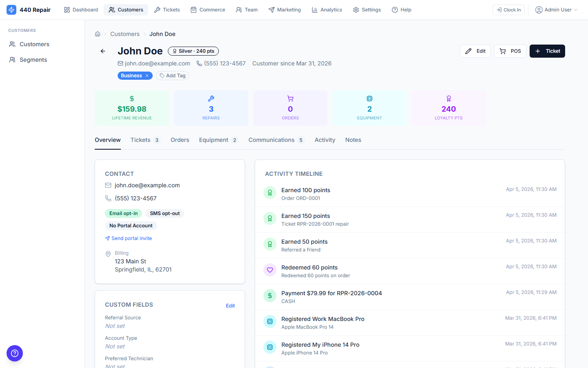This screenshot has height=368, width=588.
Task: Click the home icon in the breadcrumb
Action: pyautogui.click(x=98, y=34)
